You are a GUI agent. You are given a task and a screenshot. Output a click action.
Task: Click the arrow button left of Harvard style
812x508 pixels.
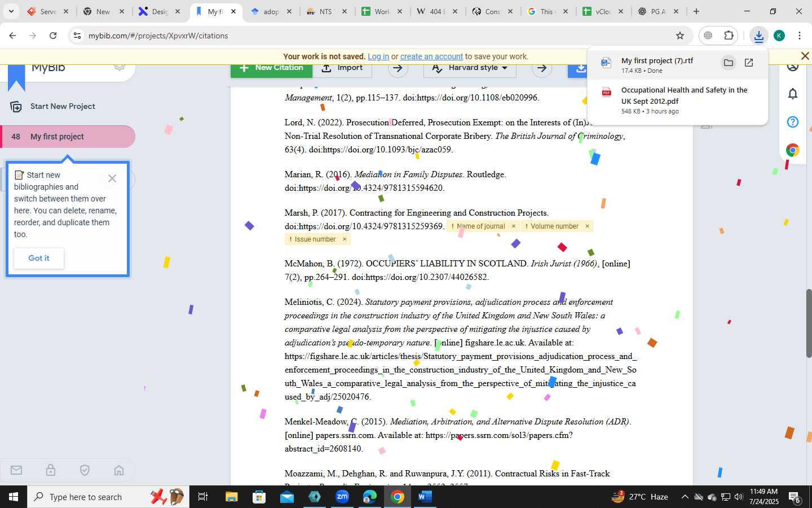[398, 68]
